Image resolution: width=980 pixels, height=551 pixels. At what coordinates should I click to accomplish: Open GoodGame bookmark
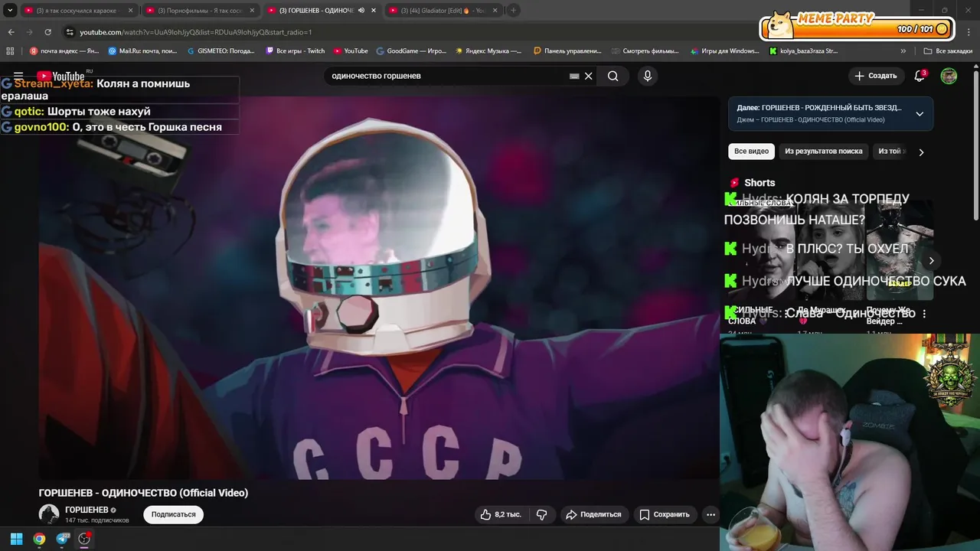[411, 51]
